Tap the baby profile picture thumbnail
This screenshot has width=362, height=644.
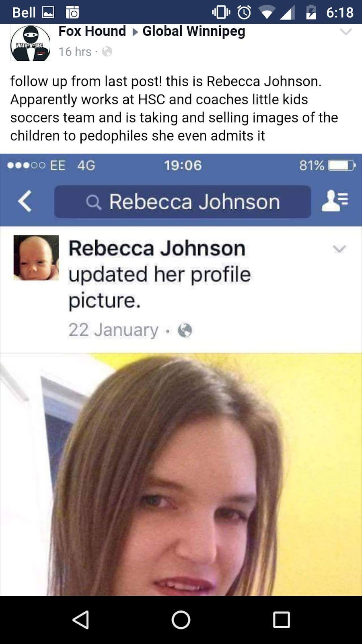pos(36,258)
